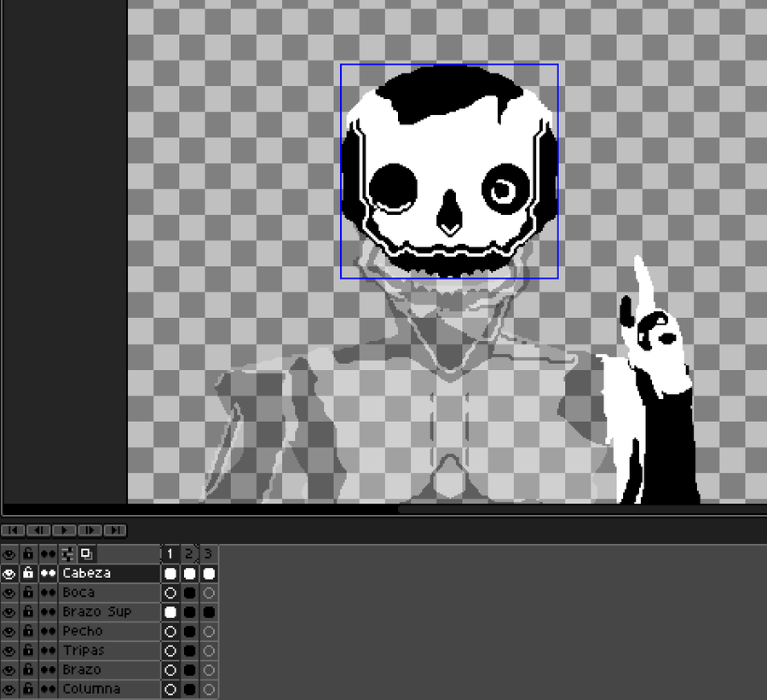Lock the Brazo Sup layer
Viewport: 767px width, 700px height.
coord(28,612)
